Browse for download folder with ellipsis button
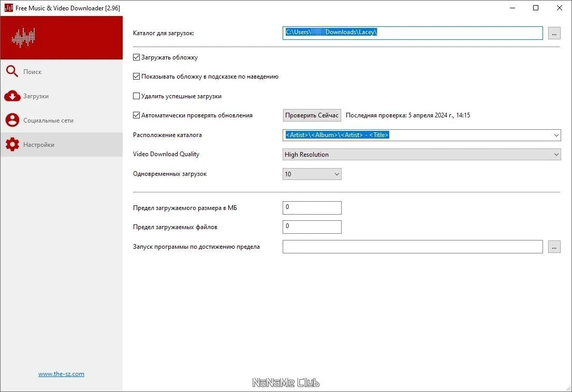This screenshot has width=572, height=392. [x=554, y=33]
